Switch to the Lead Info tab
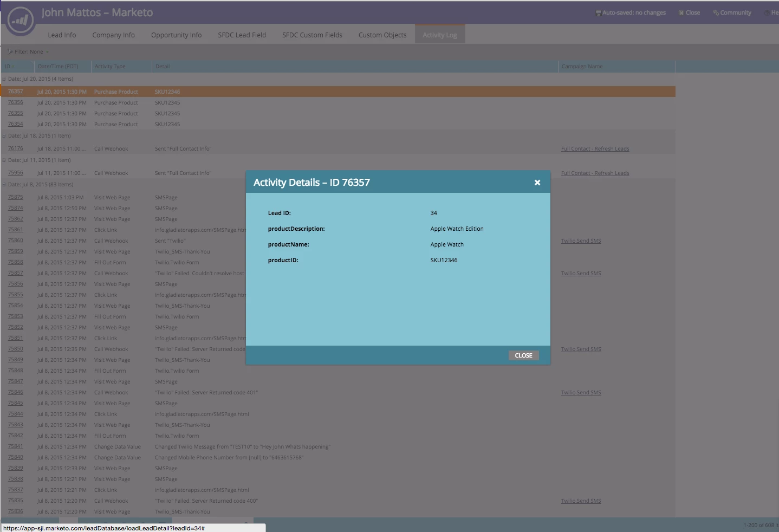The image size is (779, 532). pos(62,35)
